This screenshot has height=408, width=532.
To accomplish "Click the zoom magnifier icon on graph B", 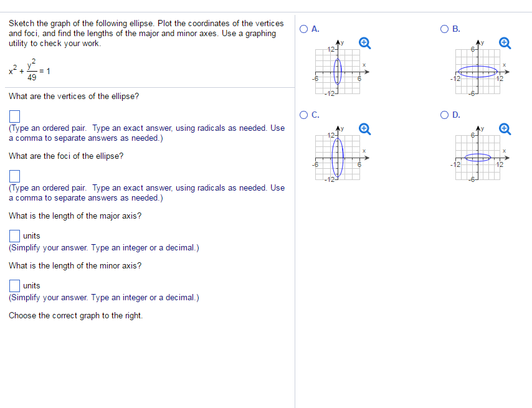I will [x=505, y=43].
